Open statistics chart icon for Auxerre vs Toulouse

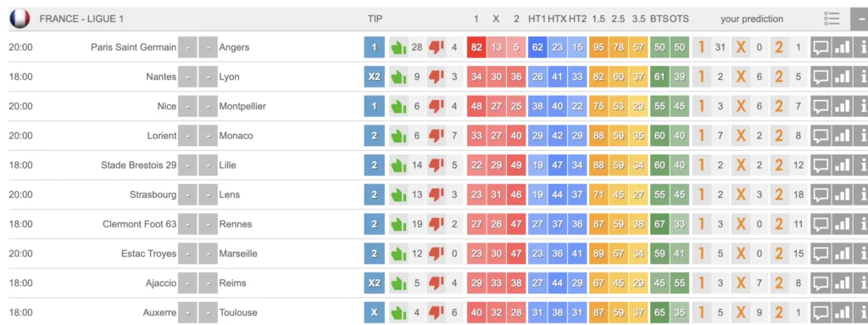[x=842, y=312]
